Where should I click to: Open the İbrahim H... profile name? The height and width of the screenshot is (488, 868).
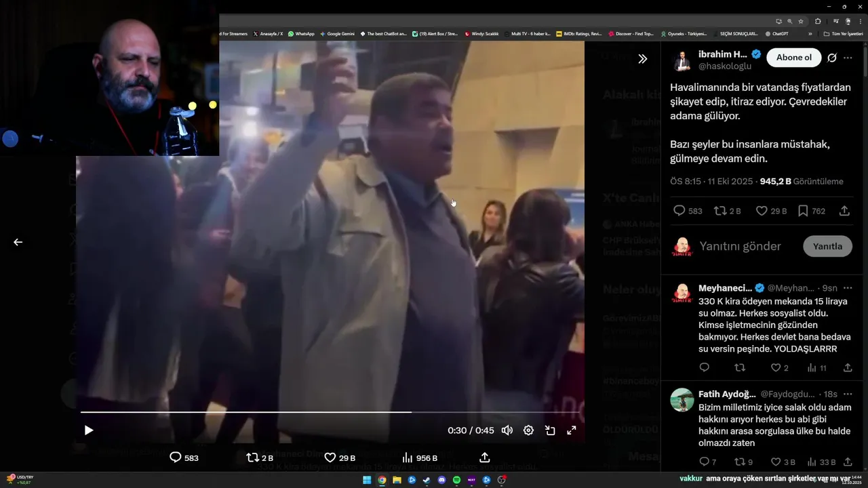723,54
